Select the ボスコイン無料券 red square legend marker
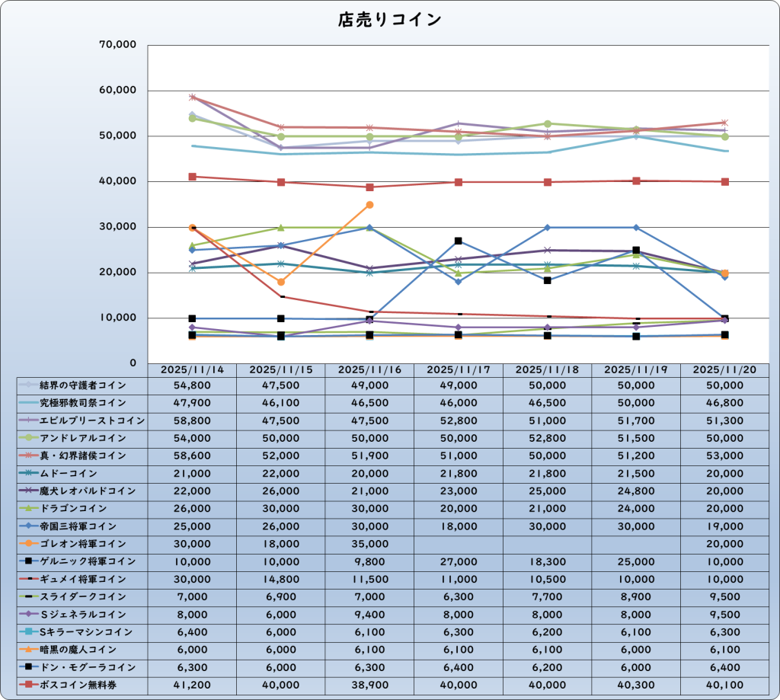 (x=28, y=685)
